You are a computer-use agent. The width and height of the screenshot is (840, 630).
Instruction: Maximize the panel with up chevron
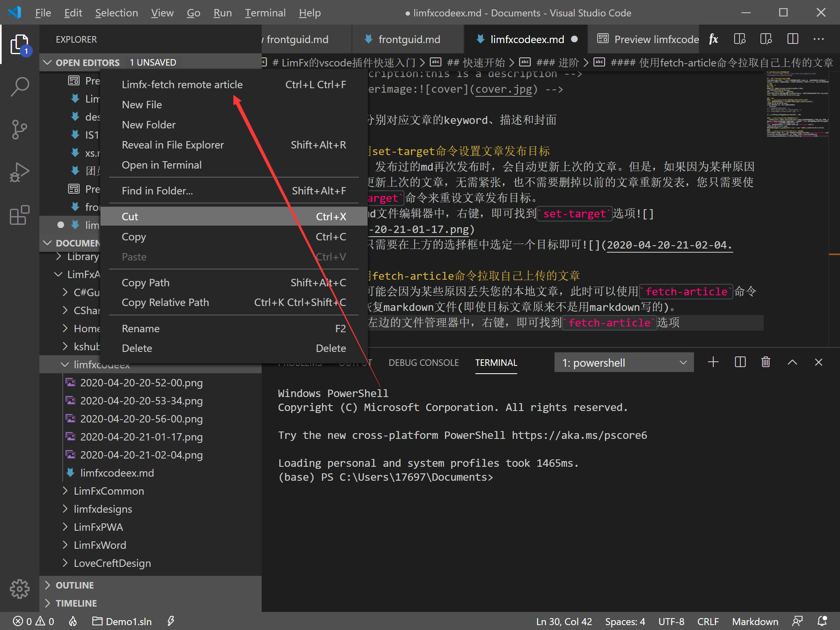click(792, 362)
